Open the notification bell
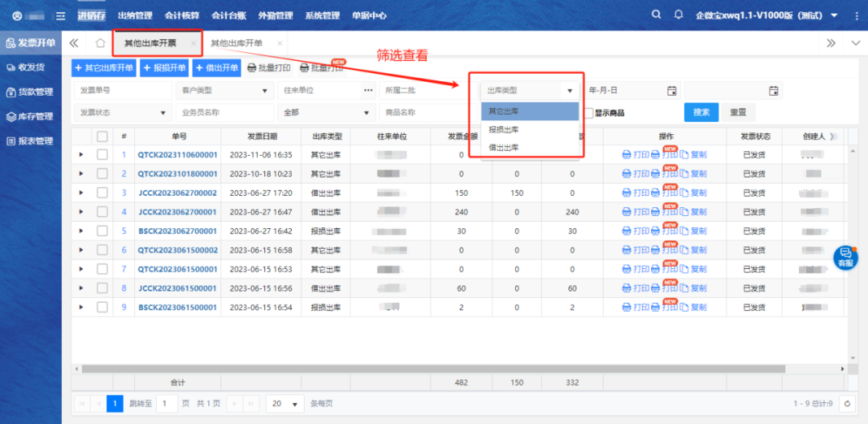 (x=678, y=15)
